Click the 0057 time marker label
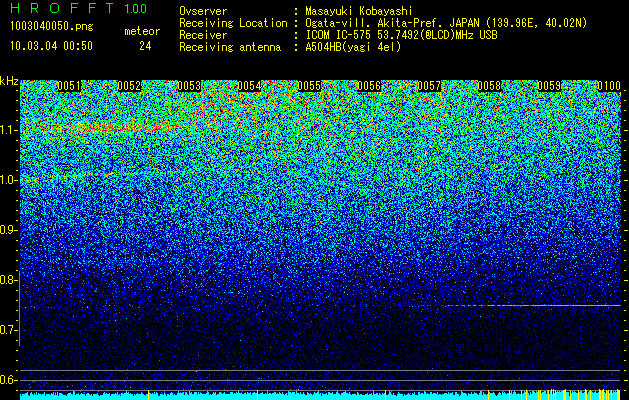The height and width of the screenshot is (400, 629). tap(429, 86)
